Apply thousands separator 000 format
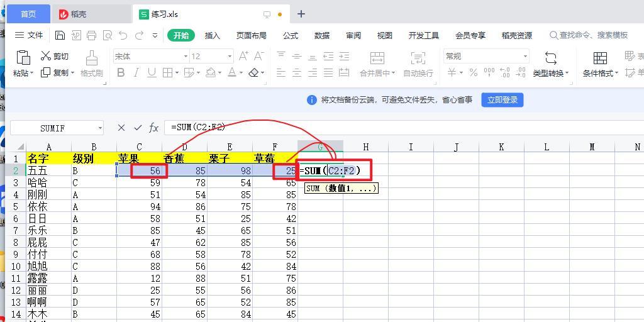 pyautogui.click(x=489, y=73)
